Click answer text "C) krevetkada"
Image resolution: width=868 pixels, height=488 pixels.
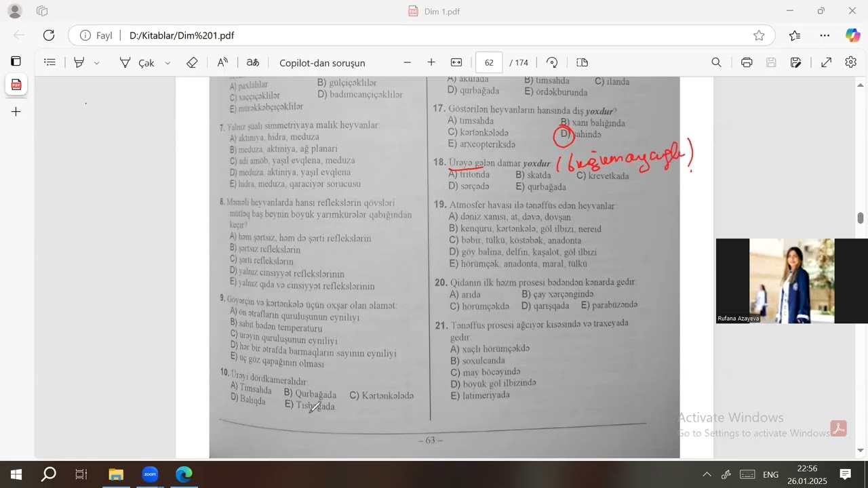coord(603,176)
